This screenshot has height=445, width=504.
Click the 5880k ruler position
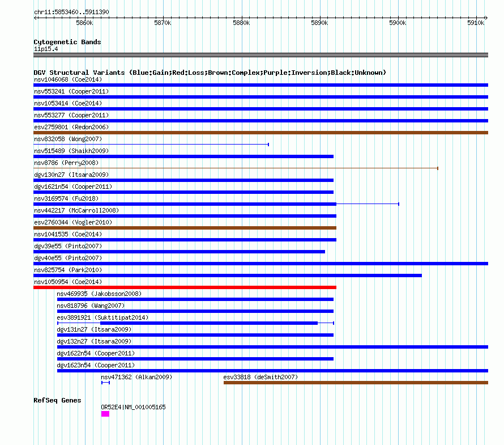pos(241,23)
